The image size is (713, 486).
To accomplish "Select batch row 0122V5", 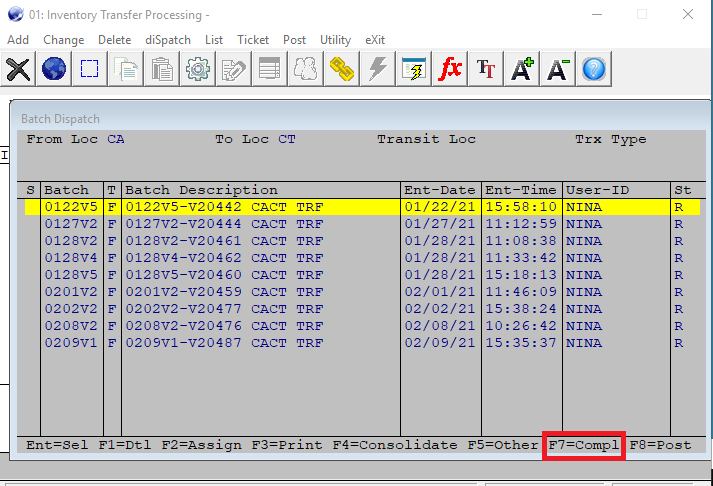I will click(x=362, y=207).
